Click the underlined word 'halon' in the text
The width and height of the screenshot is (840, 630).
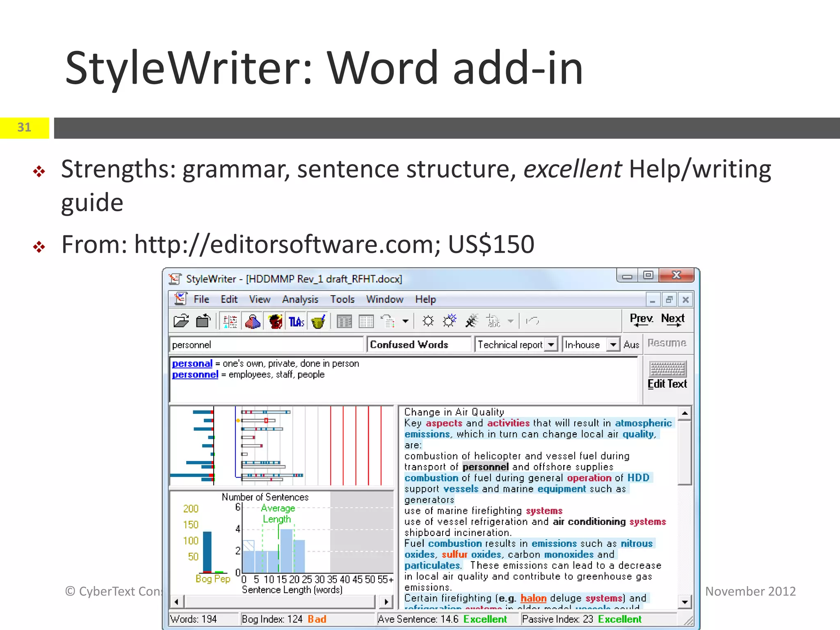pos(534,598)
